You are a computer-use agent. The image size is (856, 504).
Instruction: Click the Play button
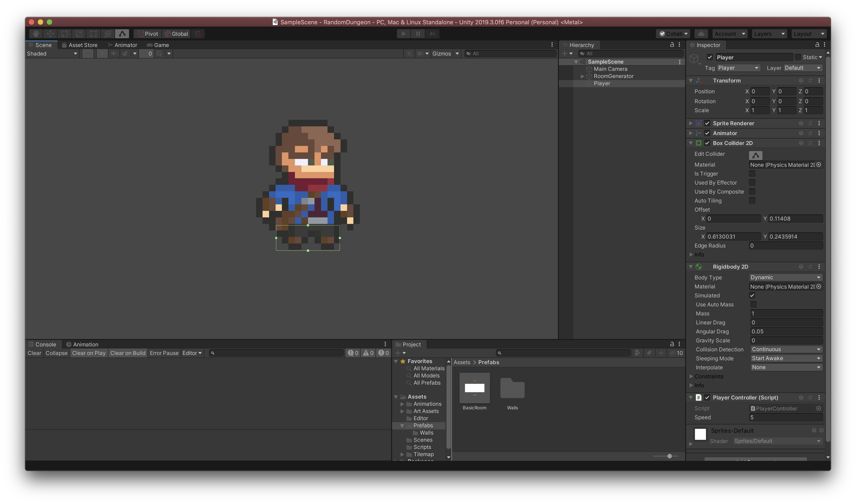(x=403, y=34)
